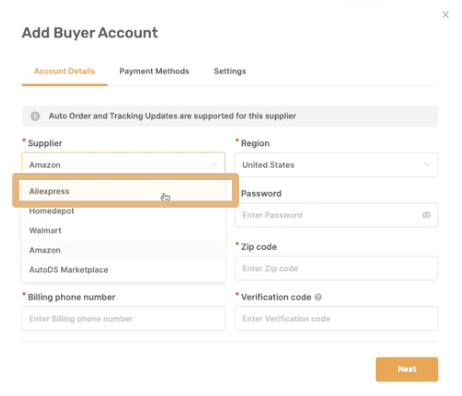Expand the Region dropdown arrow
The width and height of the screenshot is (462, 396).
[x=427, y=165]
